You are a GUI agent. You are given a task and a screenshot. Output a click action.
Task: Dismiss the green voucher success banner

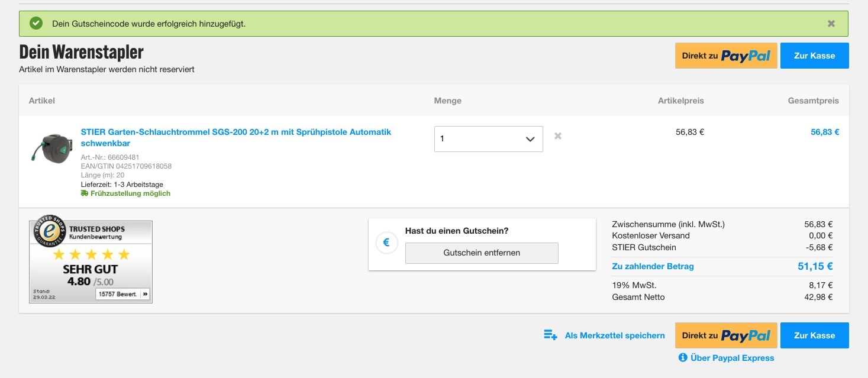coord(831,24)
